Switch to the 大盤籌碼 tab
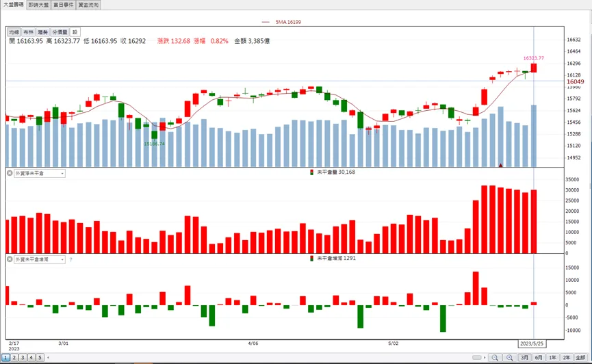Screen dimensions: 592x364 (13, 5)
